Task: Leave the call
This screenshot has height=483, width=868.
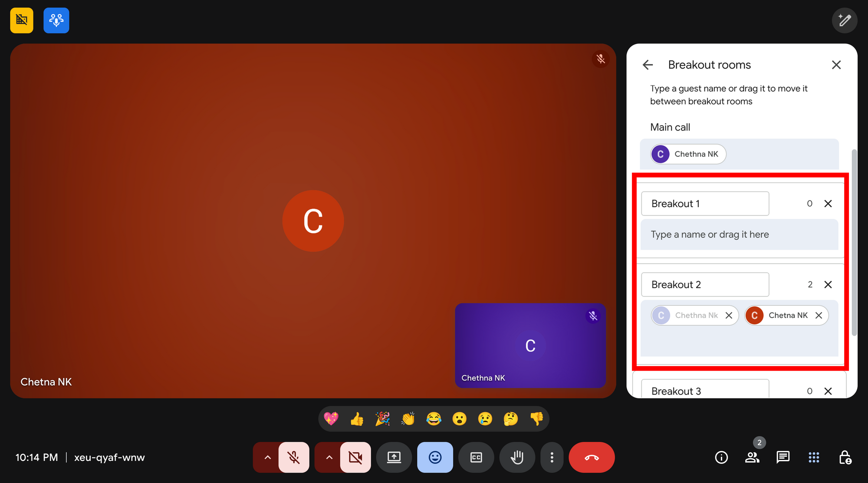Action: [x=591, y=457]
